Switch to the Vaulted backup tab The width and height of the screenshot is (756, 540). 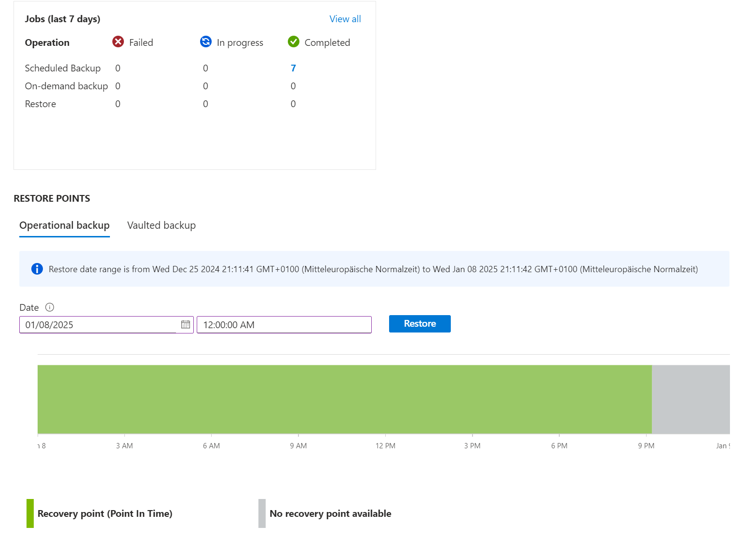[162, 225]
